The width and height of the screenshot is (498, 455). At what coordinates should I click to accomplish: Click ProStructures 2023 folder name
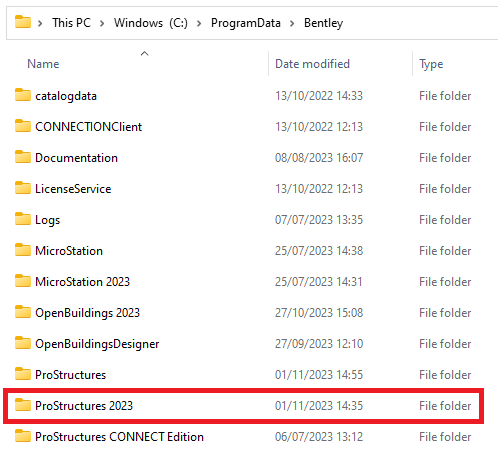(84, 406)
